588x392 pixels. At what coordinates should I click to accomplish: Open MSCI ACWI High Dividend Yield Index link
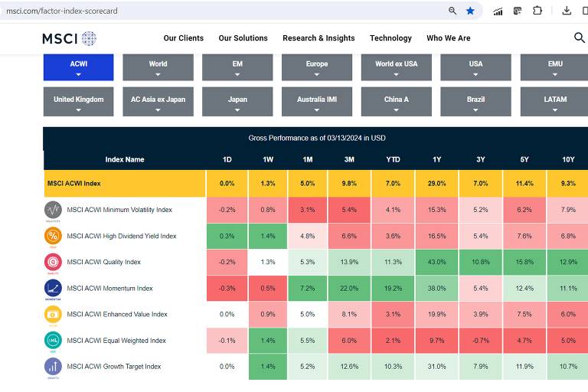pos(122,236)
